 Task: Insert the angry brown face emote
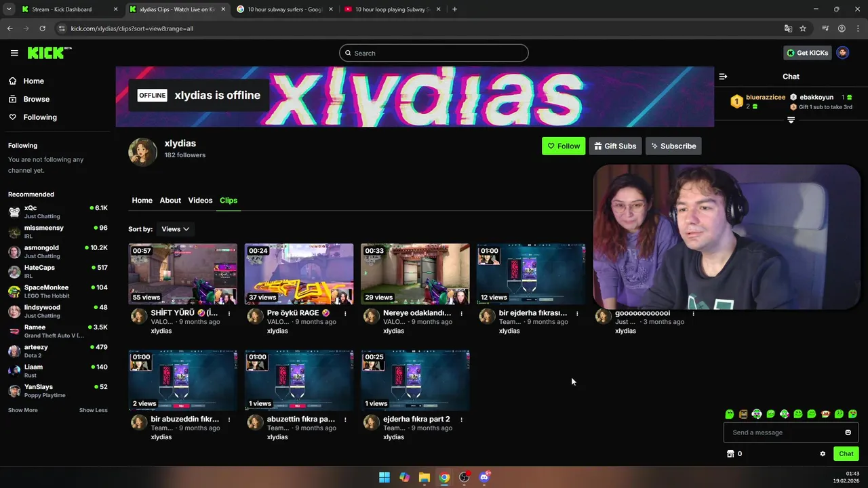pos(743,414)
